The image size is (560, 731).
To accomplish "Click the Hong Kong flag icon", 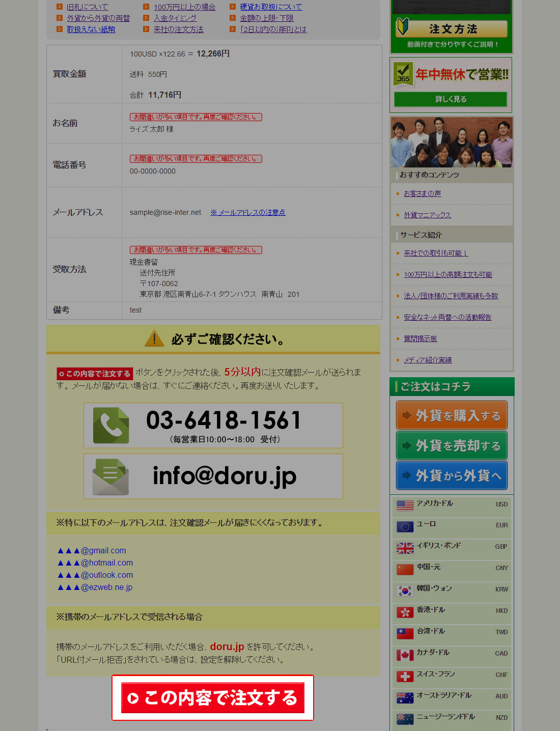I will pyautogui.click(x=405, y=612).
